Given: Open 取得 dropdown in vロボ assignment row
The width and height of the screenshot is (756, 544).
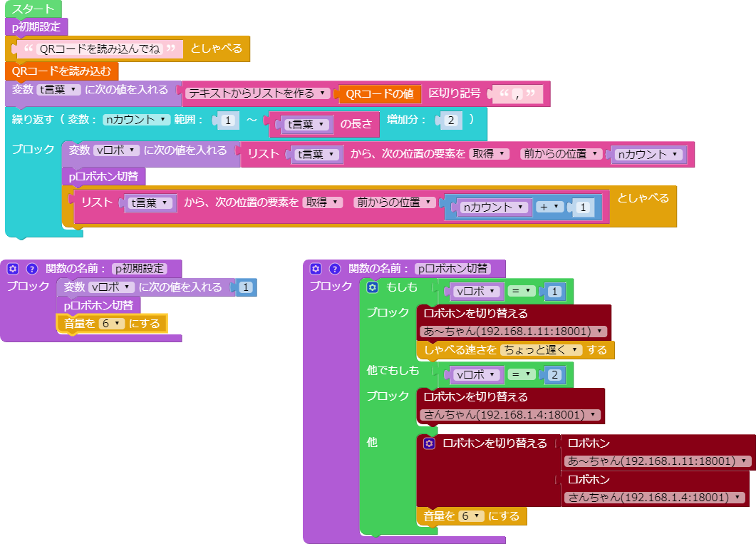Looking at the screenshot, I should [490, 154].
